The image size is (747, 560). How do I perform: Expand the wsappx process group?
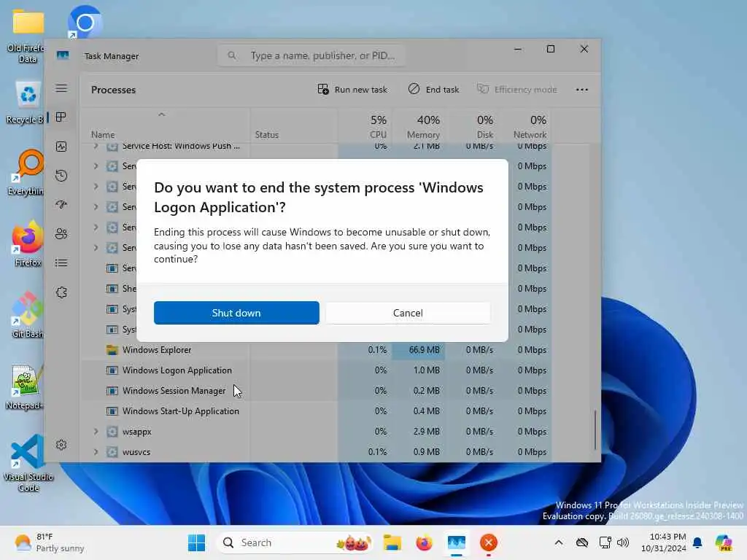96,432
